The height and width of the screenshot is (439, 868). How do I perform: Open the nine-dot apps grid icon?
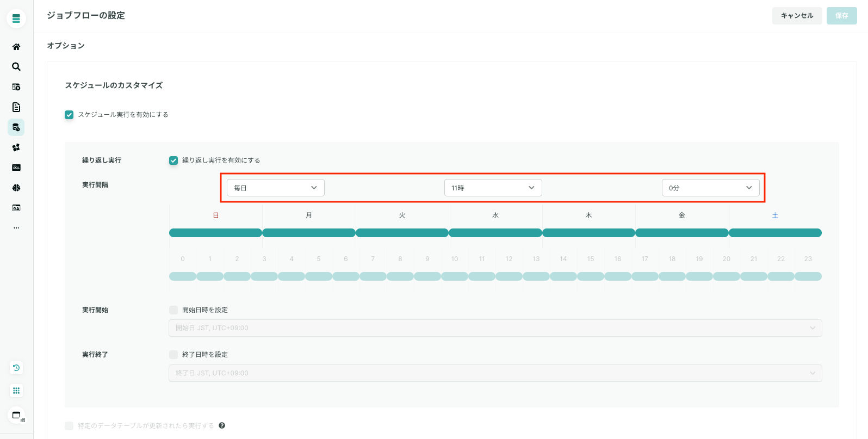tap(16, 391)
